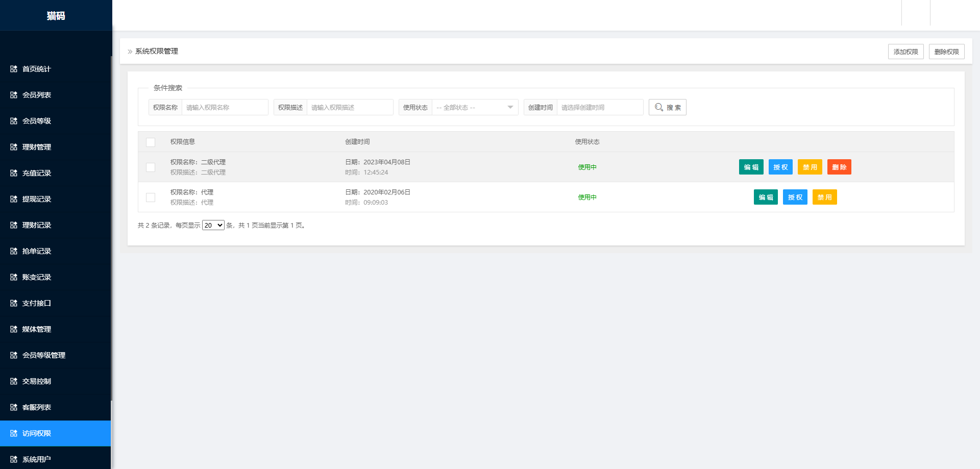The width and height of the screenshot is (980, 469).
Task: Select the 访问权限 sidebar menu item
Action: tap(36, 433)
